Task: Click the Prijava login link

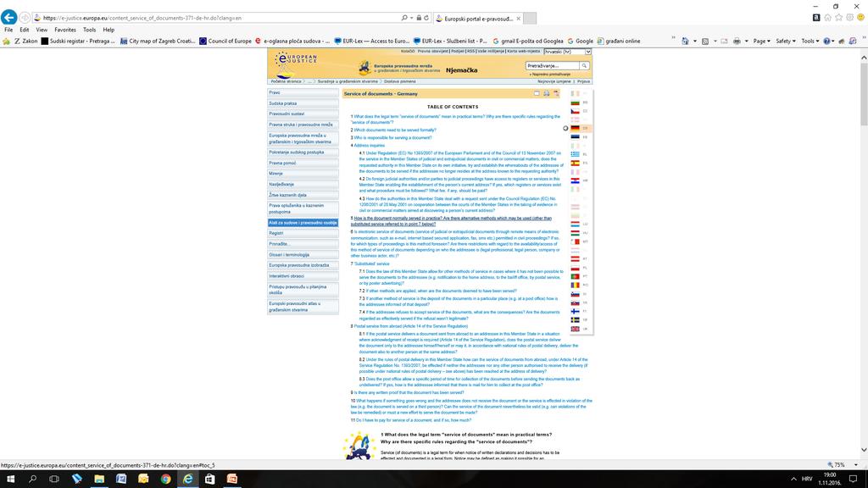Action: (583, 81)
